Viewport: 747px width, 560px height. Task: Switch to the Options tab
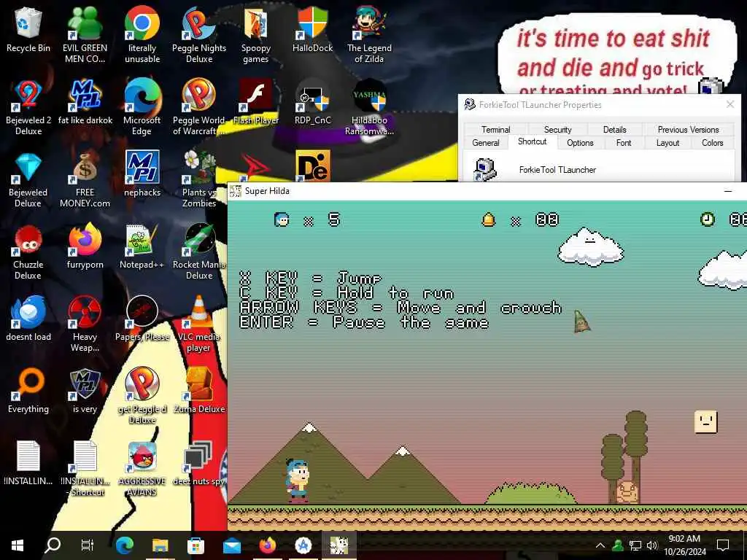click(x=580, y=143)
